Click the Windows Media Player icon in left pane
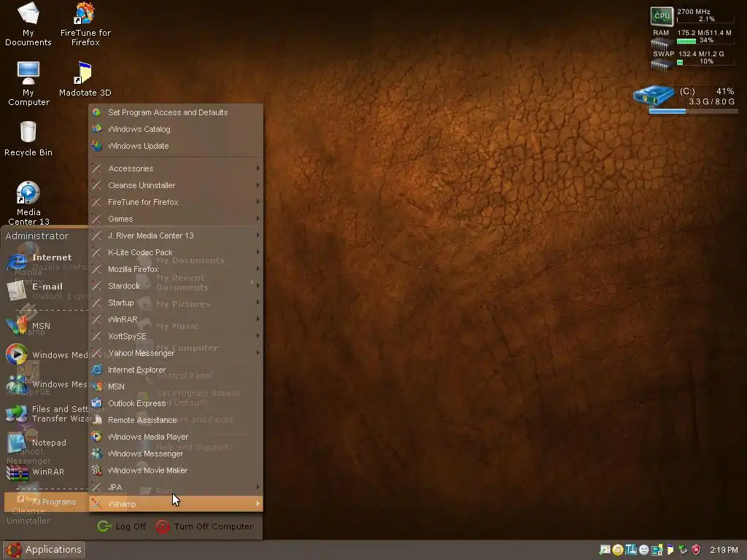747x560 pixels. tap(16, 355)
